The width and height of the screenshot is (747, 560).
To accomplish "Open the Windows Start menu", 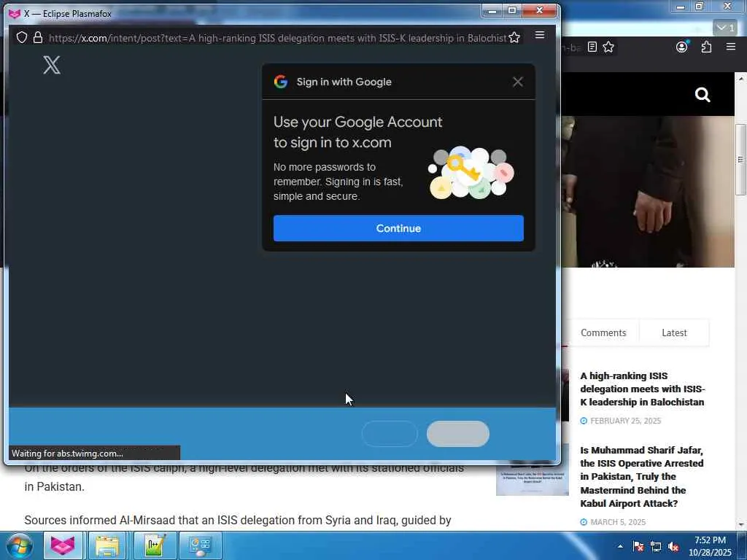I will pos(18,545).
